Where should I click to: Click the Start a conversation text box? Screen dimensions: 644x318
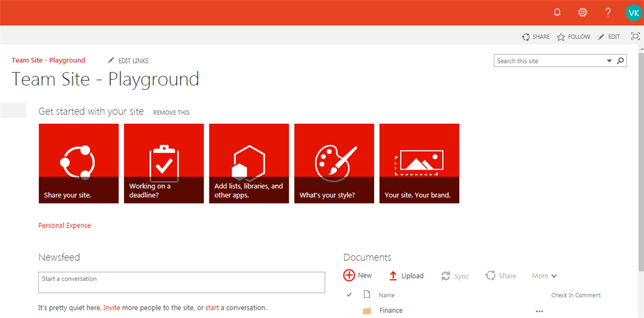click(182, 282)
